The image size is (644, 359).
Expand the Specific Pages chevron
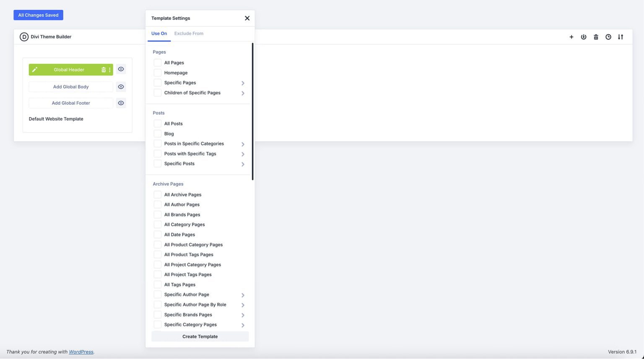(x=243, y=83)
